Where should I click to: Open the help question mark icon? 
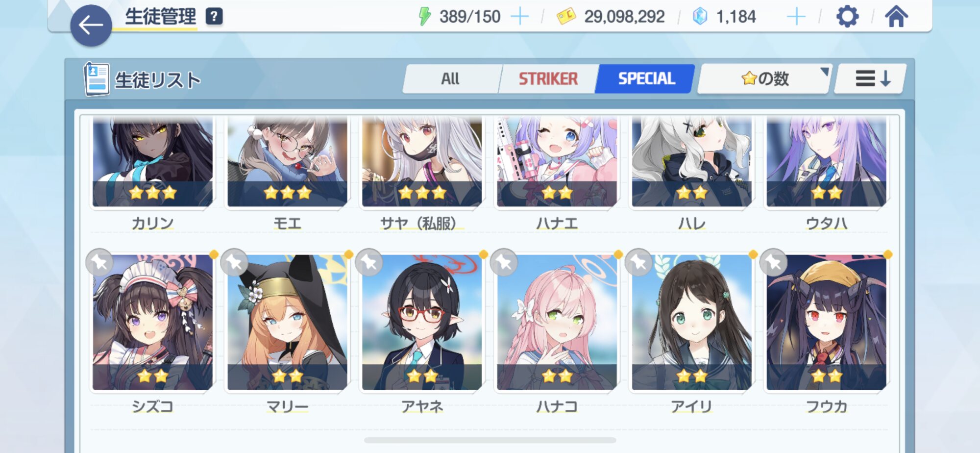pyautogui.click(x=214, y=16)
